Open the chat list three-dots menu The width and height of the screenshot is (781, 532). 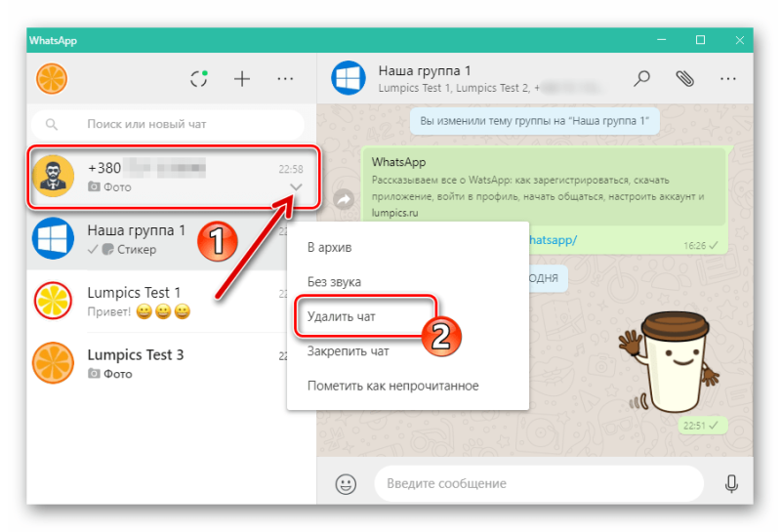[285, 79]
